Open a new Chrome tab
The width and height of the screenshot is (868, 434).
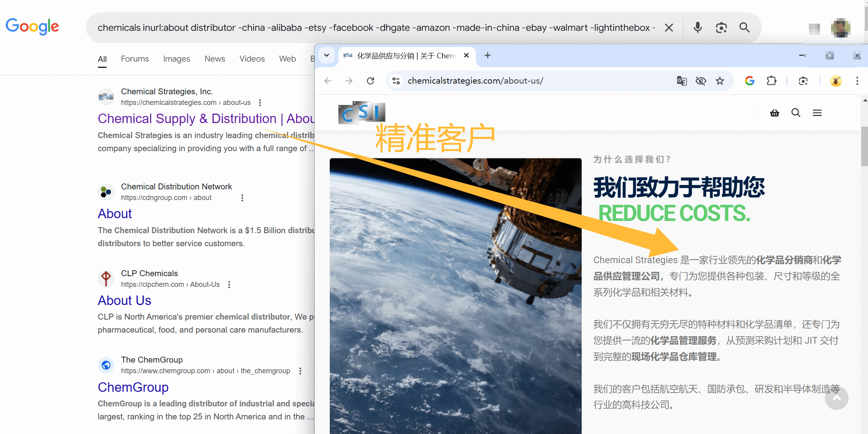tap(488, 55)
